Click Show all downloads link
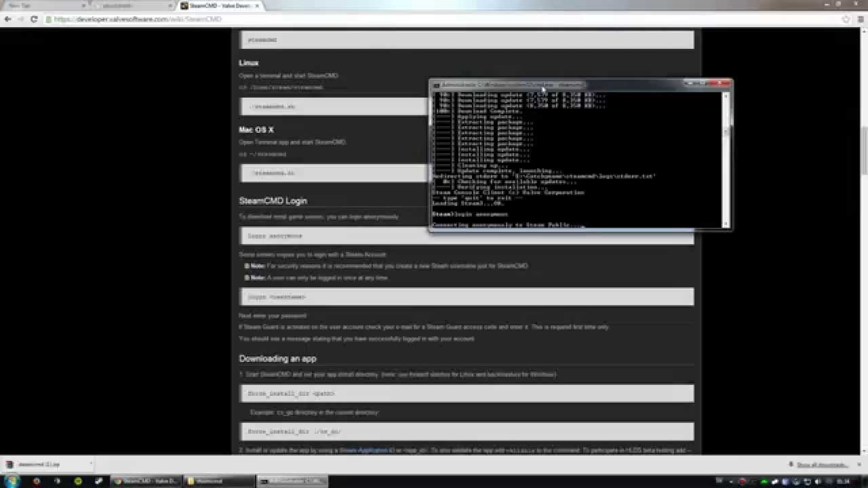868x488 pixels. click(822, 464)
